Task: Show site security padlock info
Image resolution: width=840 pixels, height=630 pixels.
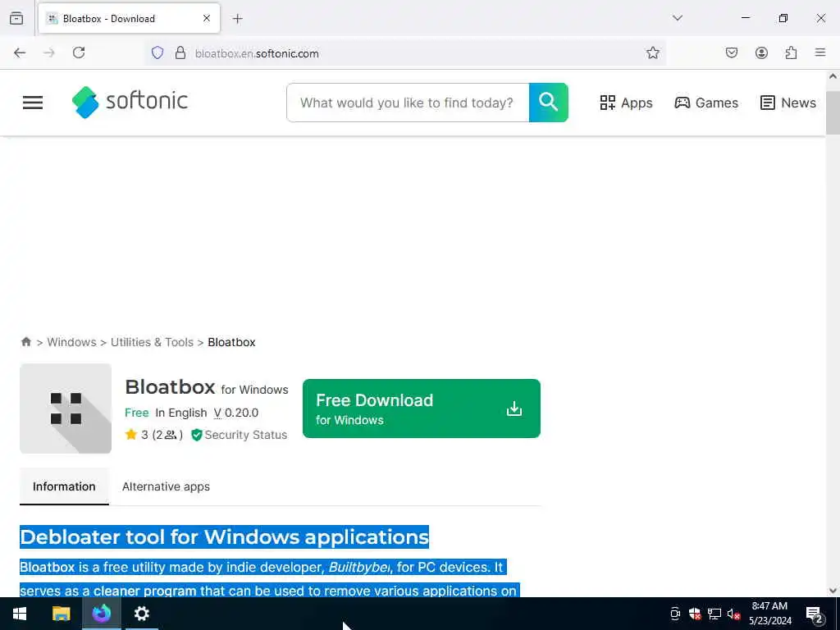Action: [x=180, y=52]
